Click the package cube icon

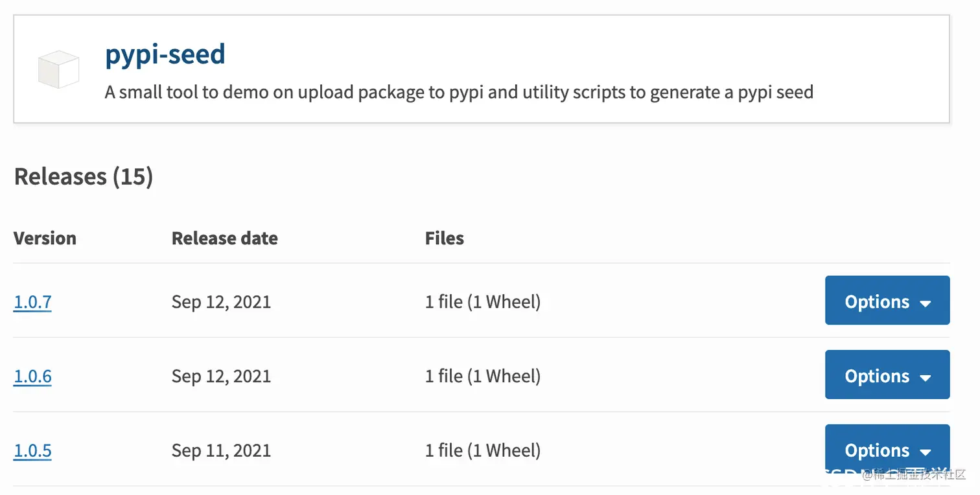click(x=58, y=69)
